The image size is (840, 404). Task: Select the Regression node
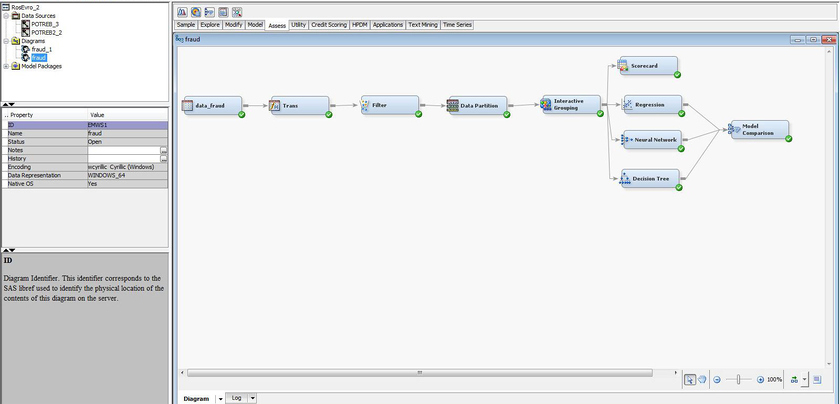coord(652,103)
